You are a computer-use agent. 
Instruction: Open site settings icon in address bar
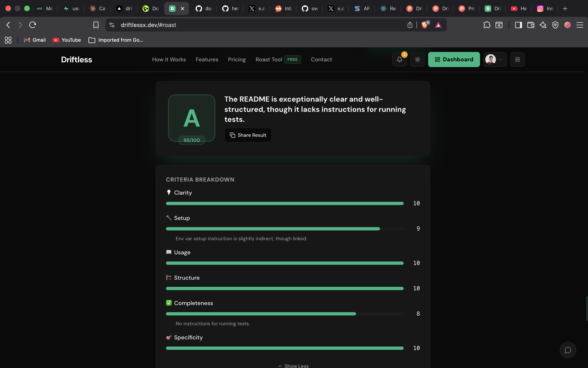(112, 25)
